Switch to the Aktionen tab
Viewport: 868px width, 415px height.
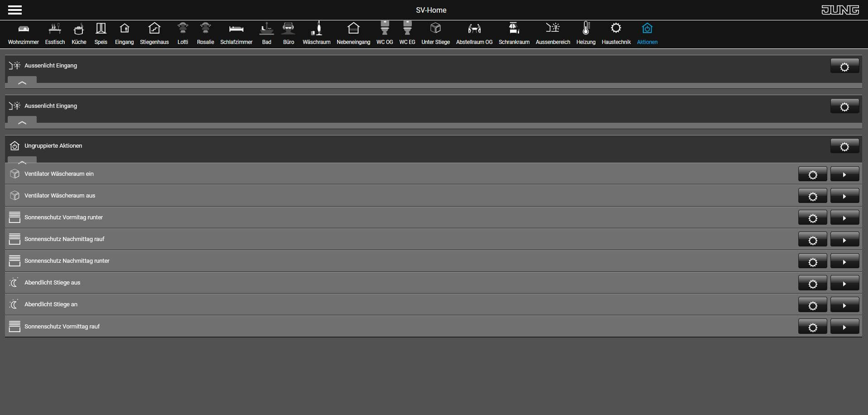[647, 34]
